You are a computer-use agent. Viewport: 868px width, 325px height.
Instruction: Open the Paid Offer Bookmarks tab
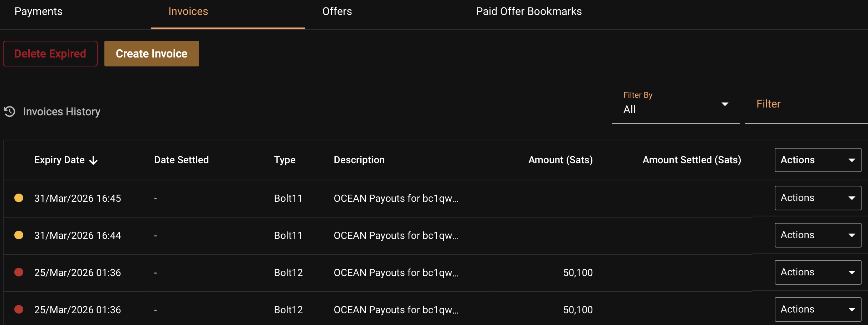pos(529,11)
